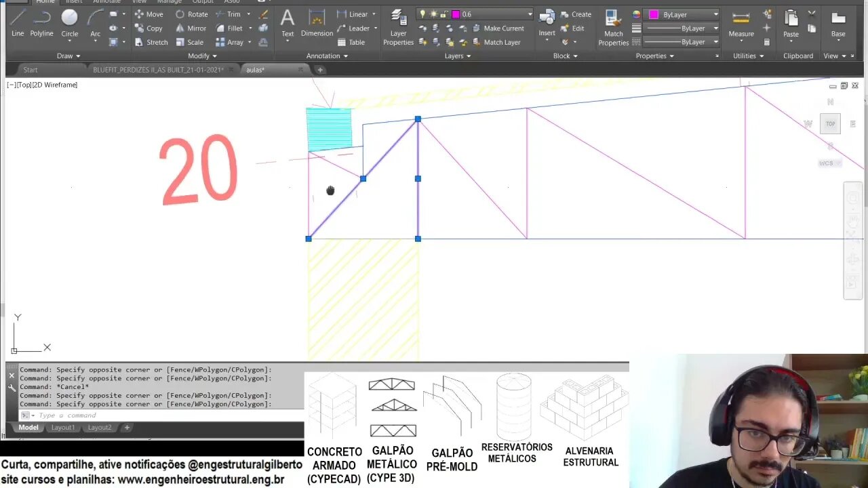Viewport: 868px width, 488px height.
Task: Activate the Stretch command
Action: tap(151, 42)
